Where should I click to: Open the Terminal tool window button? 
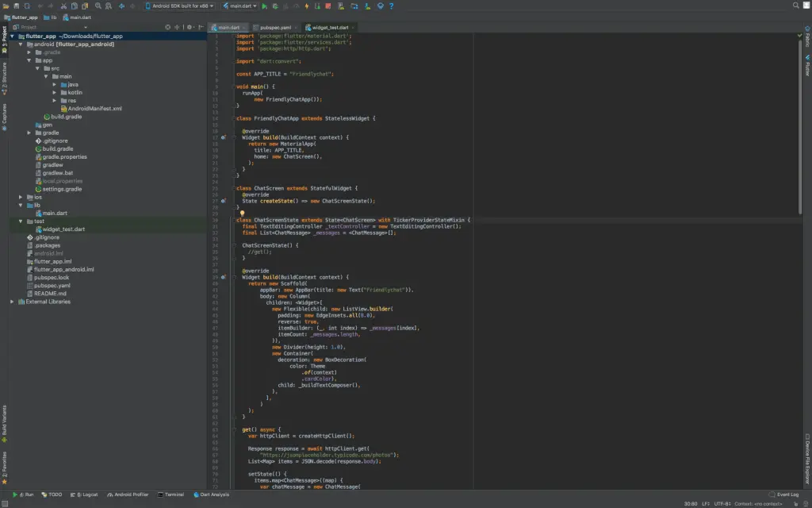(x=170, y=495)
